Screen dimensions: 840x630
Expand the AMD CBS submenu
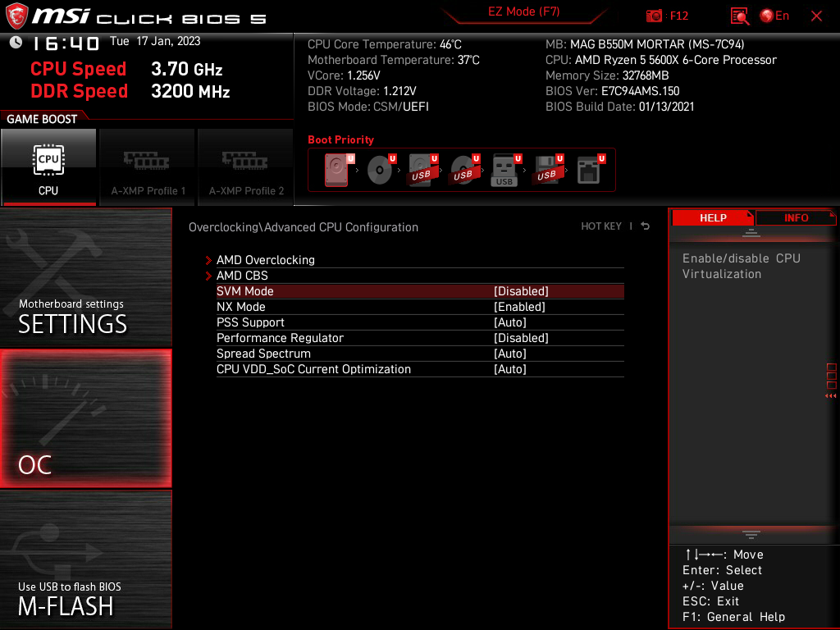coord(242,276)
